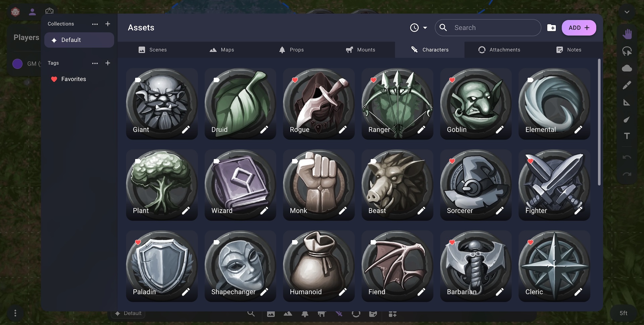Screen dimensions: 644x325
Task: Open the recent sort dropdown arrow
Action: click(x=425, y=28)
